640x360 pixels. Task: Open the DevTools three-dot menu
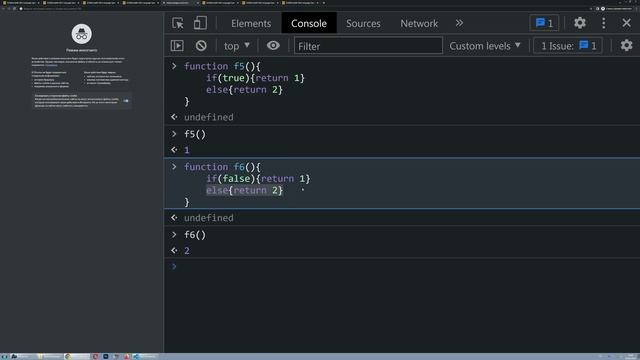point(604,23)
